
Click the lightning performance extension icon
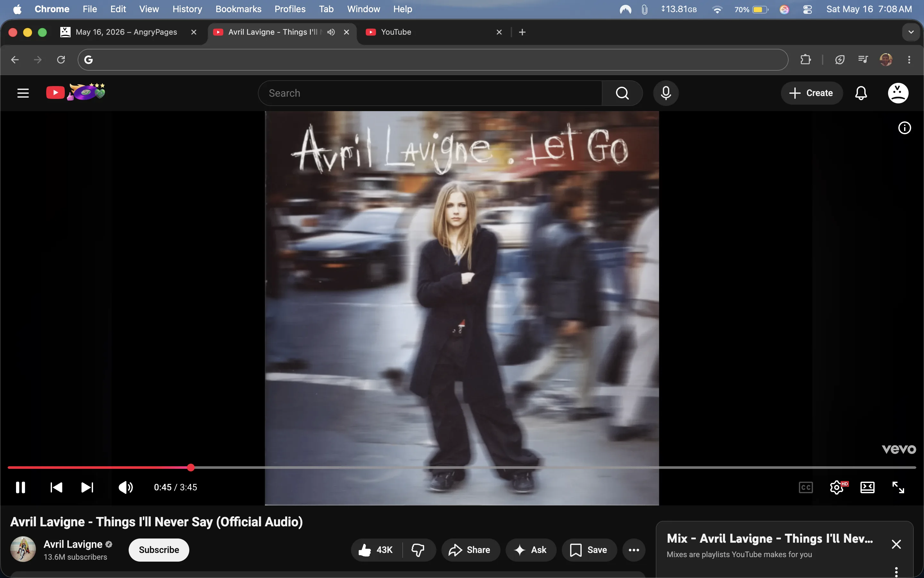click(840, 60)
